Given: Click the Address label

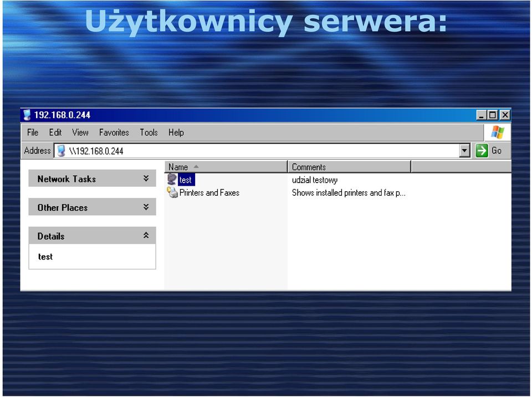Looking at the screenshot, I should (x=37, y=150).
